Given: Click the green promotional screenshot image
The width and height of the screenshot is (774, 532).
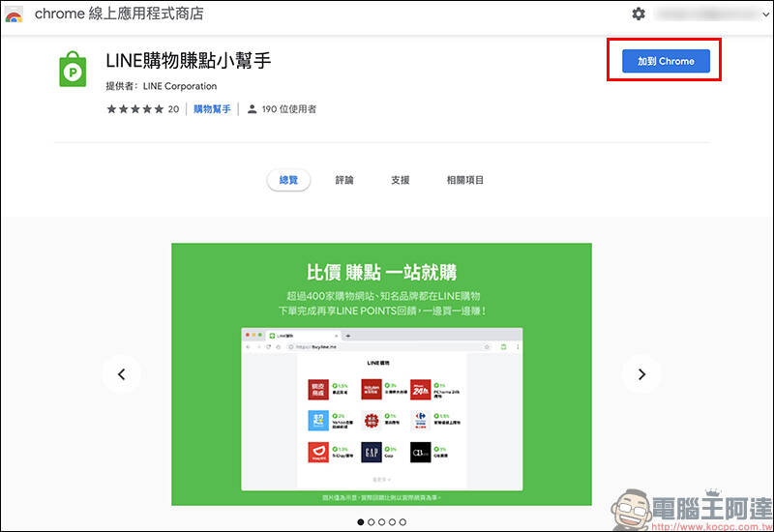Looking at the screenshot, I should point(381,374).
